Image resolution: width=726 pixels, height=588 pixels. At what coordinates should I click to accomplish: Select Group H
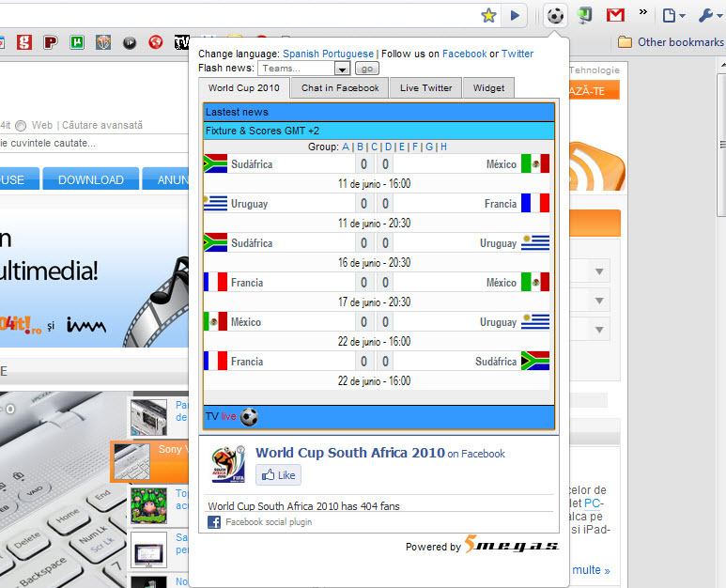(443, 147)
